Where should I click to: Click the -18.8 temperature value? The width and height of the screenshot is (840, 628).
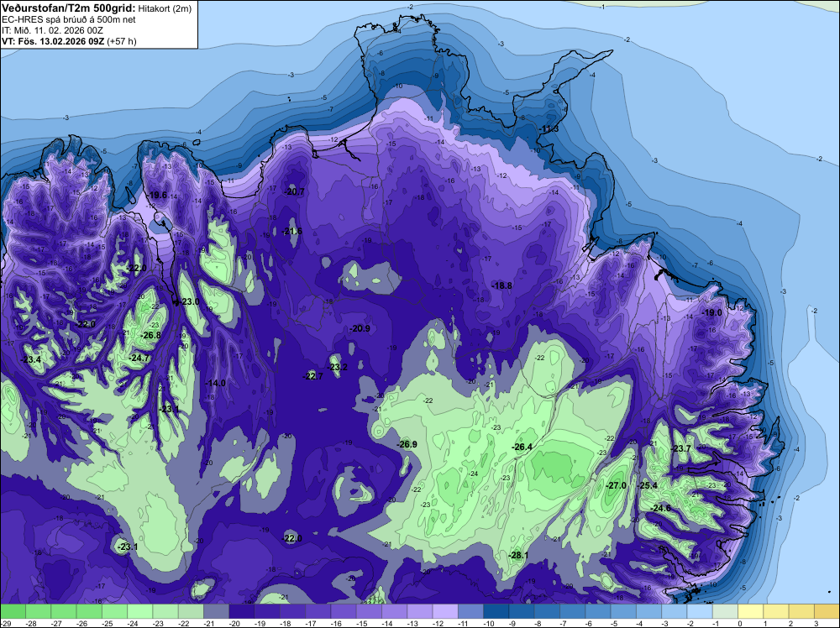502,286
